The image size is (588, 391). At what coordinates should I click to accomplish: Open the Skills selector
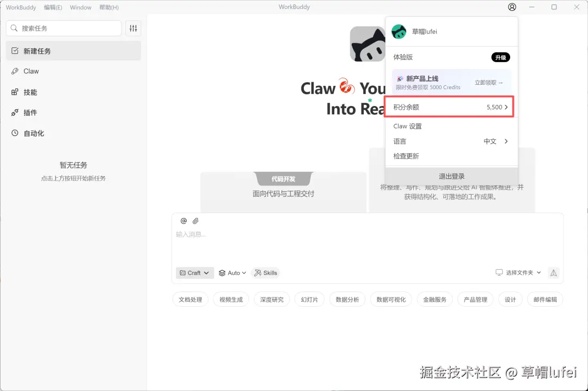(266, 273)
